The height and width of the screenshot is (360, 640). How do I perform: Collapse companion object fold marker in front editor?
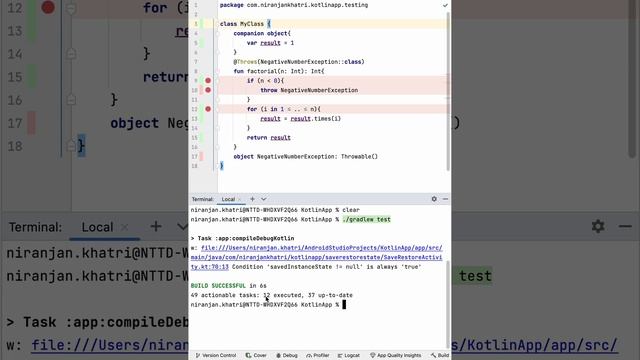pos(218,33)
